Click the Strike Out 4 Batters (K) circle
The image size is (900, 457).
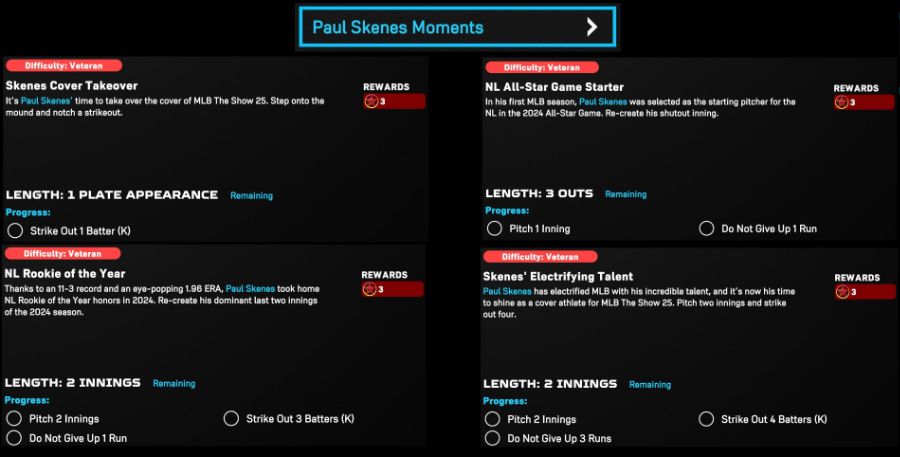click(707, 419)
